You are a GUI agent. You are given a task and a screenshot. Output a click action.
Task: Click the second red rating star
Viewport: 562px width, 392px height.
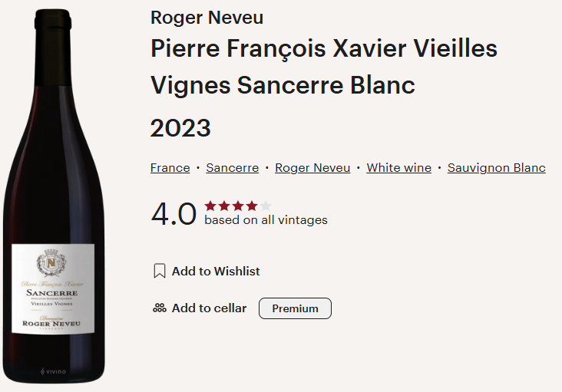(x=223, y=206)
